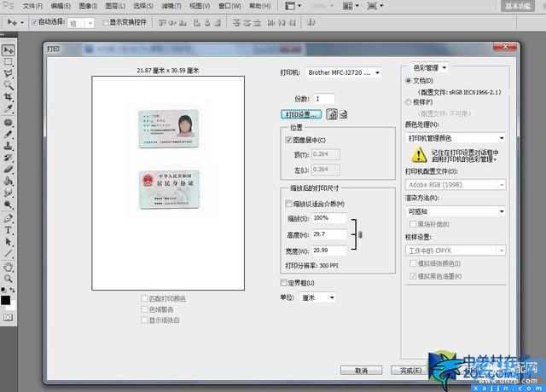Screen dimensions: 546x392
Task: Open the 图像 menu
Action: point(88,6)
